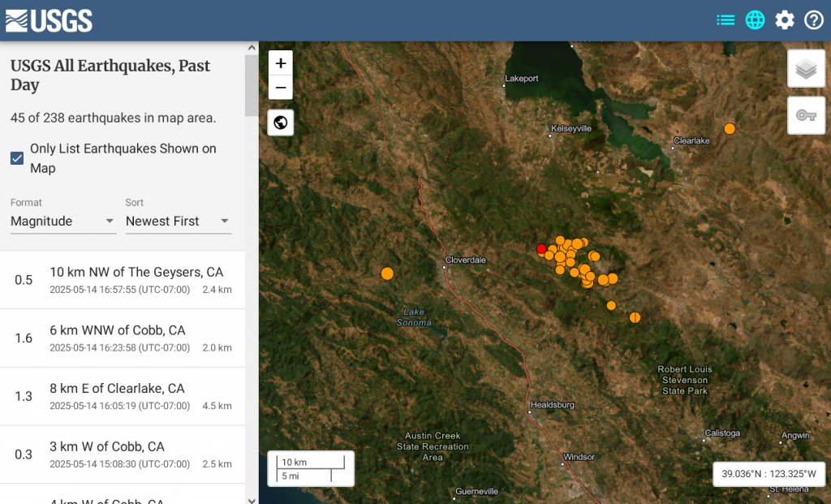Click the coordinates readout box

(x=769, y=474)
